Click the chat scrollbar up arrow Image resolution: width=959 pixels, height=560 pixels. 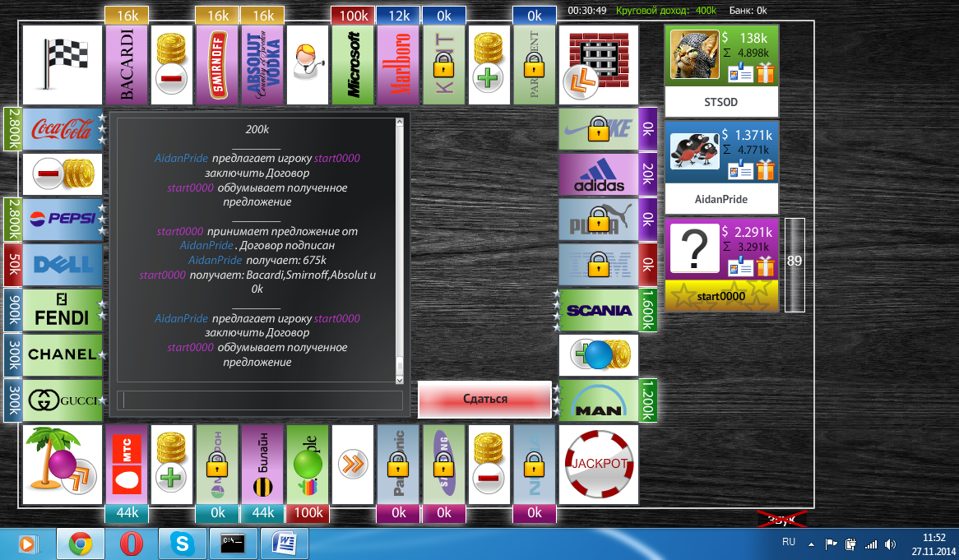coord(401,123)
